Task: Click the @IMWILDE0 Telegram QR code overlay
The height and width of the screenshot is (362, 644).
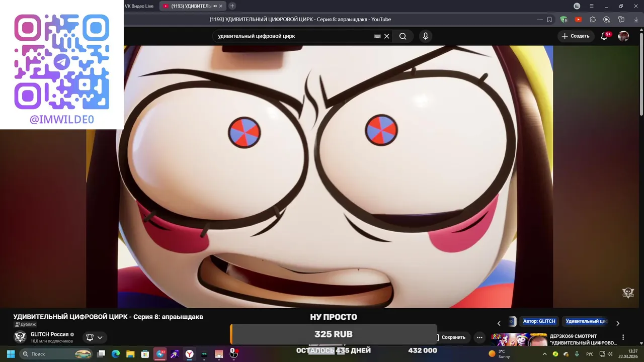Action: (x=62, y=65)
